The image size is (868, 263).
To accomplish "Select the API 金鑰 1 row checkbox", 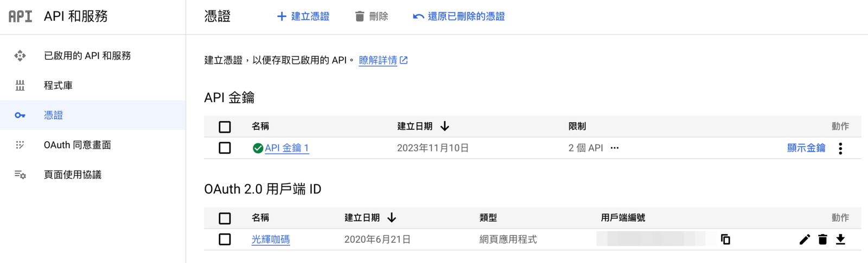I will (x=225, y=148).
